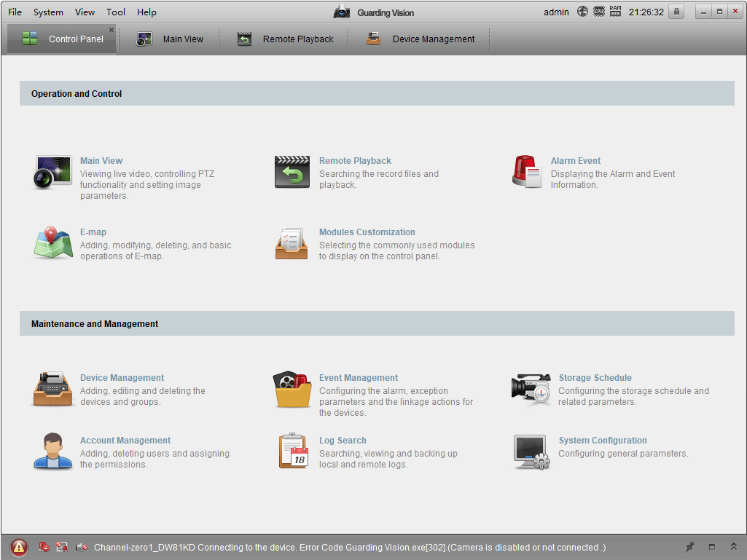
Task: Close the Control Panel tab
Action: 112,30
